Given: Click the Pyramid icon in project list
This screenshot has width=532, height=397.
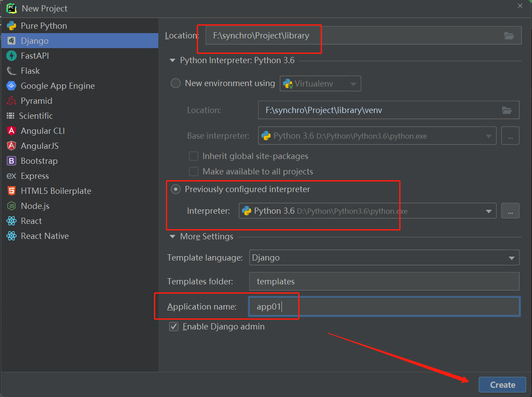Looking at the screenshot, I should click(11, 101).
